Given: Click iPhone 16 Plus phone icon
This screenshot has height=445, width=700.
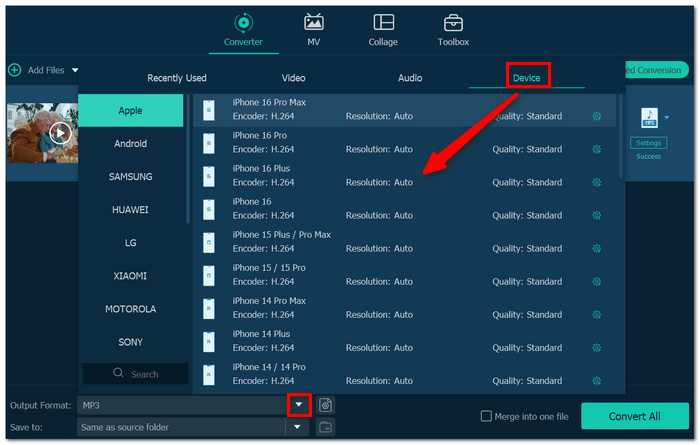Looking at the screenshot, I should [208, 176].
